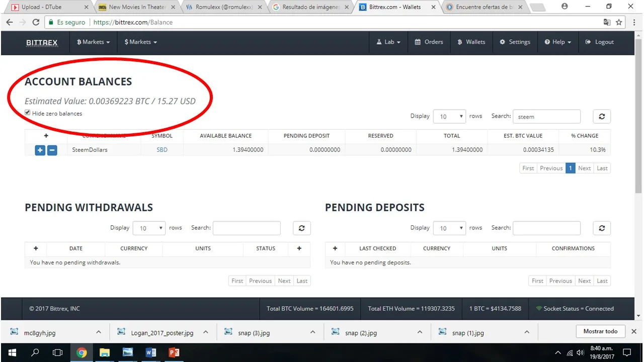Screen dimensions: 644x362
Task: Click the translate page icon
Action: click(x=607, y=22)
